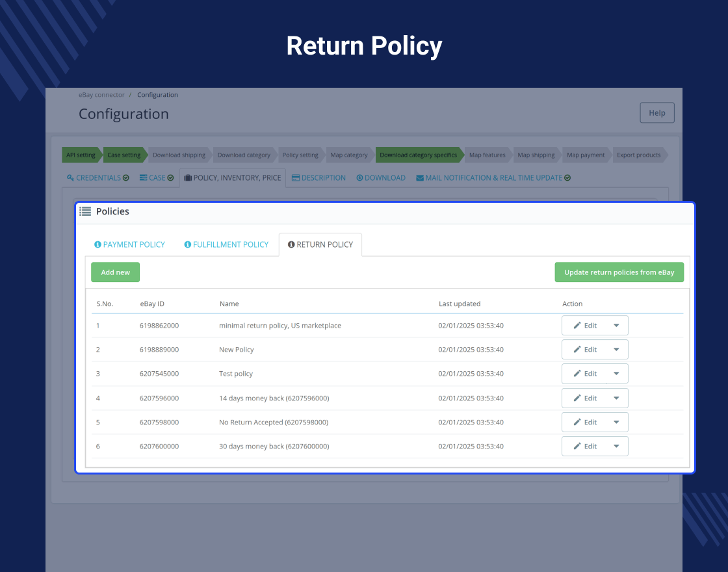This screenshot has height=572, width=728.
Task: Go to the Policy setting step
Action: tap(300, 155)
